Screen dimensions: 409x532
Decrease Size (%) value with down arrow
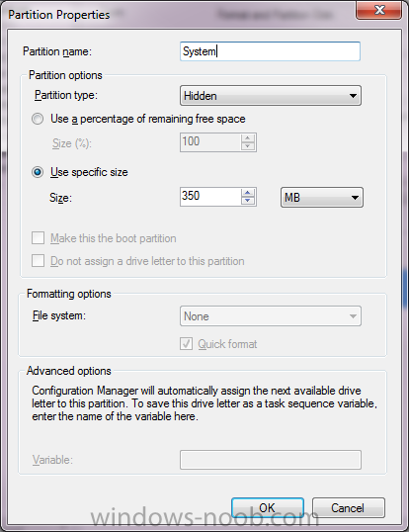pyautogui.click(x=247, y=146)
